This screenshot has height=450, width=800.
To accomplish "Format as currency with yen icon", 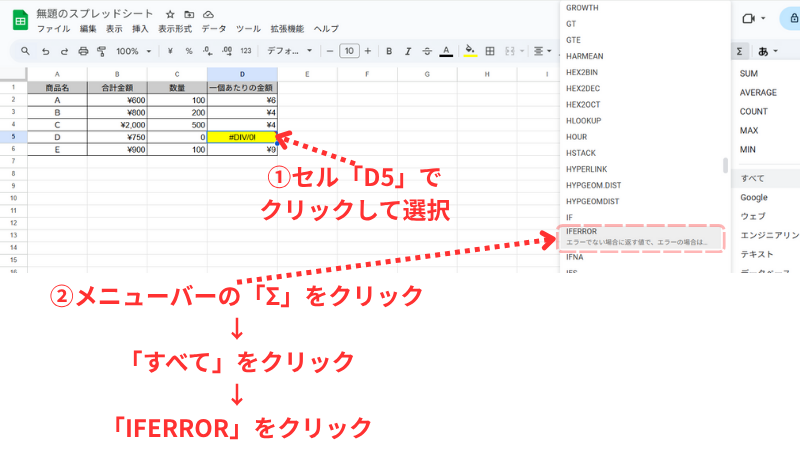I will pos(171,51).
